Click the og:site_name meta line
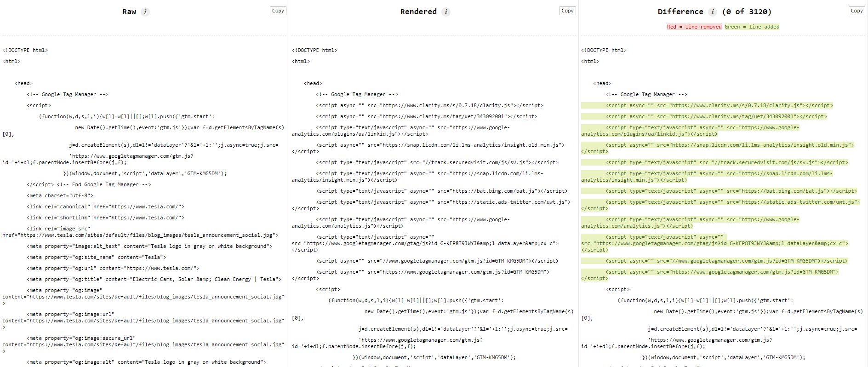Viewport: 868px width, 367px height. coord(96,257)
